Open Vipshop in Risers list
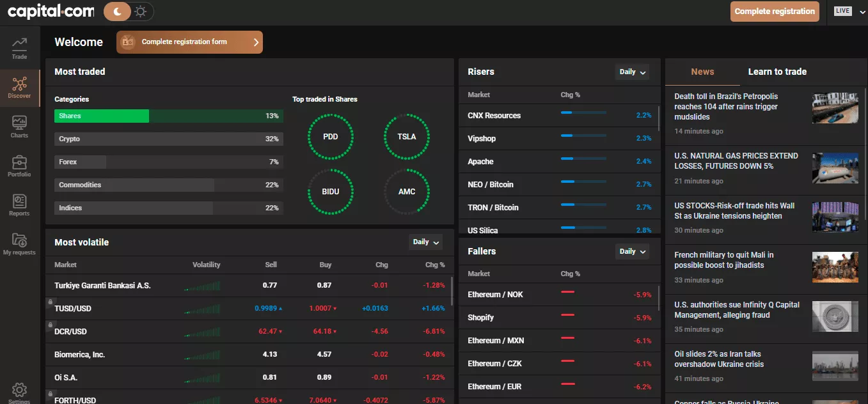The height and width of the screenshot is (404, 868). click(x=560, y=139)
